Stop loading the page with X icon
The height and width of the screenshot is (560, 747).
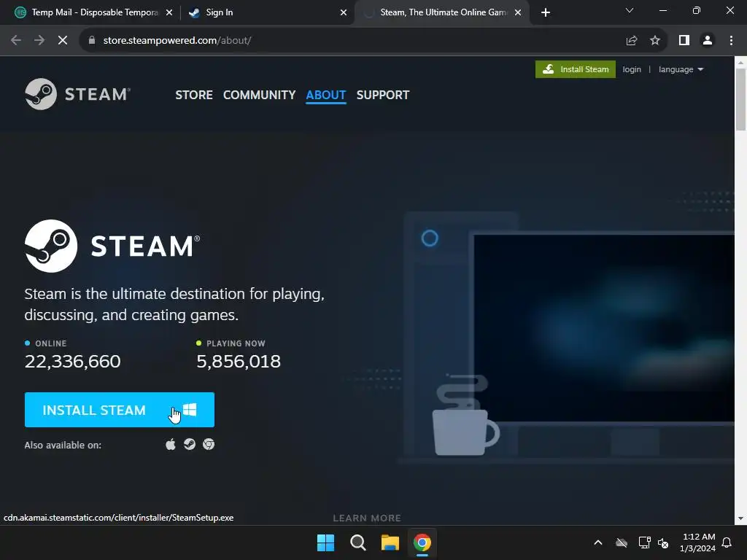tap(63, 41)
